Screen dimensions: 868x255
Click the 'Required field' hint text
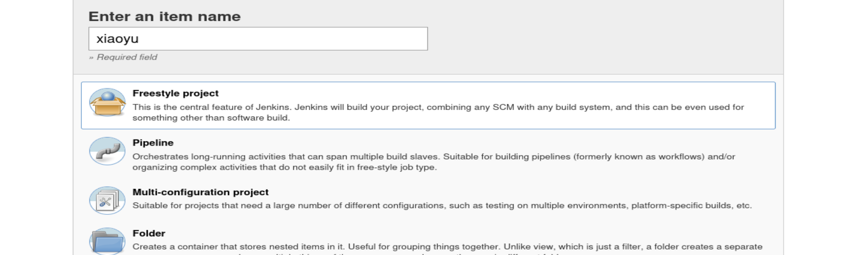click(x=123, y=57)
